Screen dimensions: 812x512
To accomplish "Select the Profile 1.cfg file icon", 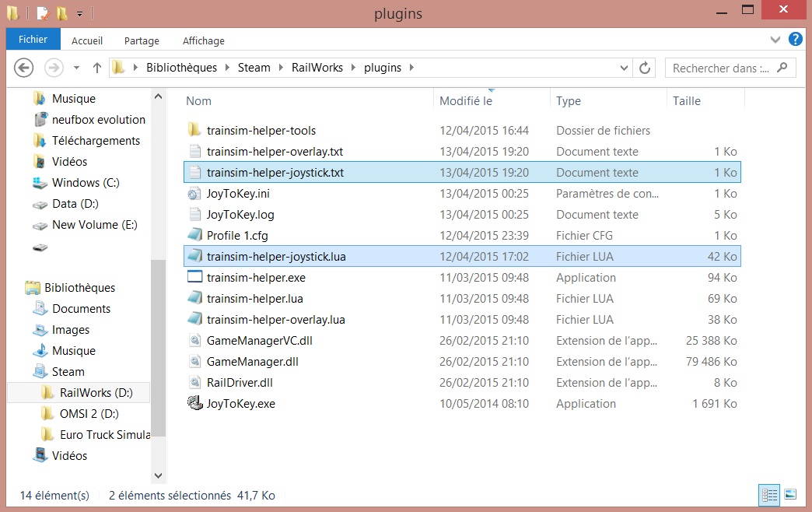I will tap(194, 235).
